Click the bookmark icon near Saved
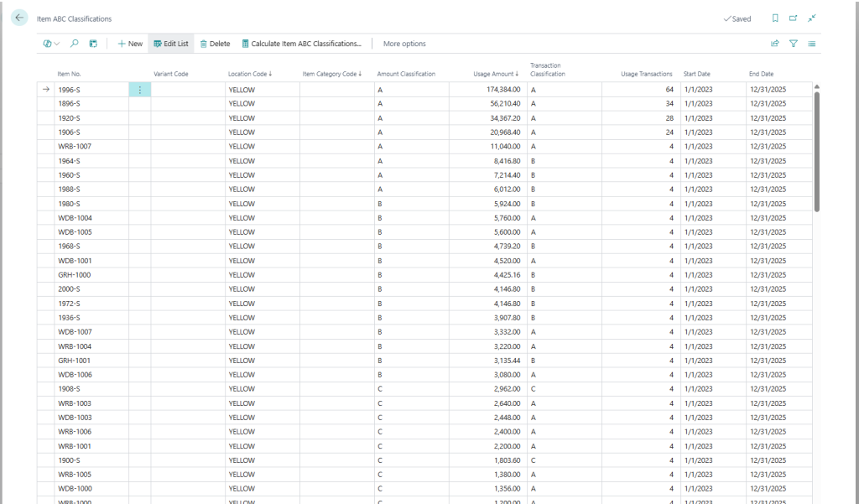 774,18
